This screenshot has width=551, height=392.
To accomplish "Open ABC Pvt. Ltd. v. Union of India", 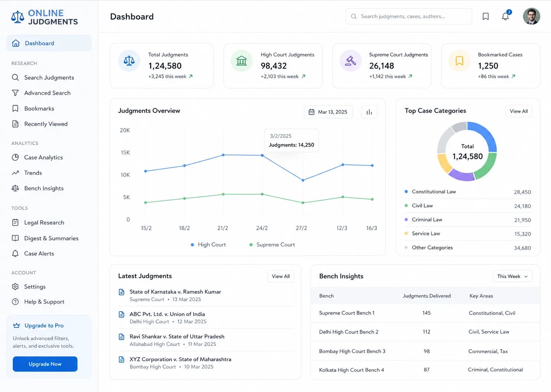I will (x=167, y=314).
